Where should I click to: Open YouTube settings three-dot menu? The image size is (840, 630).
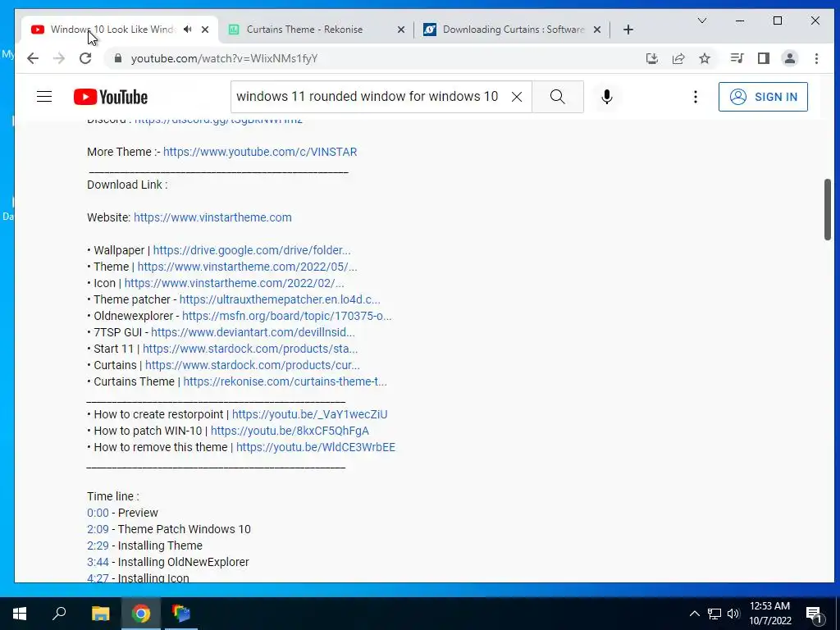[x=696, y=97]
